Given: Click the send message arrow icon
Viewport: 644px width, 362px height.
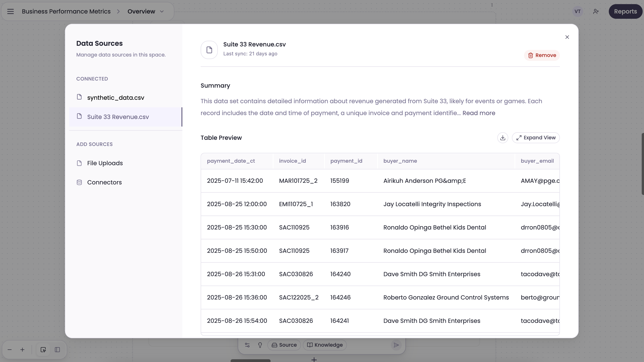Looking at the screenshot, I should click(x=396, y=345).
